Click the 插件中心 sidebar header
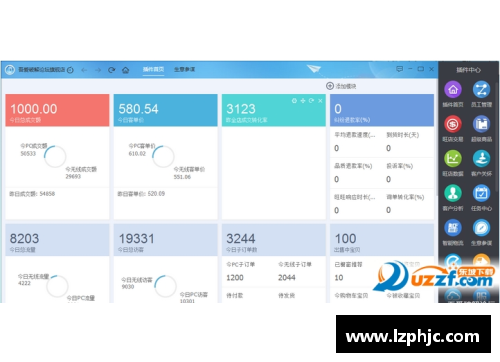This screenshot has width=500, height=362. point(468,70)
